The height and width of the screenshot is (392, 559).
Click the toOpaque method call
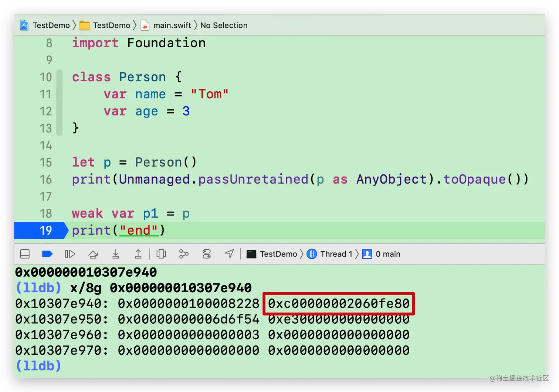[x=474, y=180]
